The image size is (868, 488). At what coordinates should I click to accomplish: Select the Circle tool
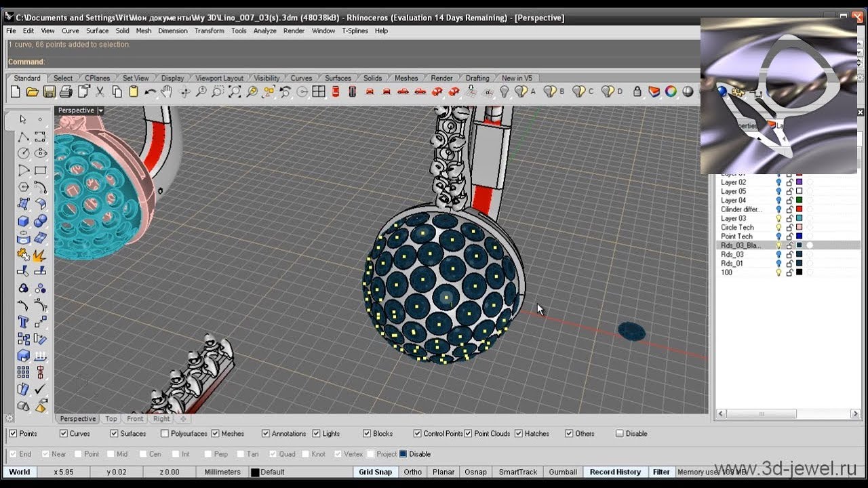click(24, 153)
